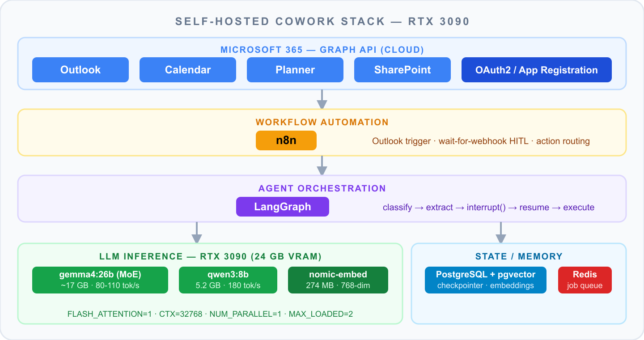Select the gemma4:26b (MoE) model box
Image resolution: width=644 pixels, height=340 pixels.
pos(100,280)
